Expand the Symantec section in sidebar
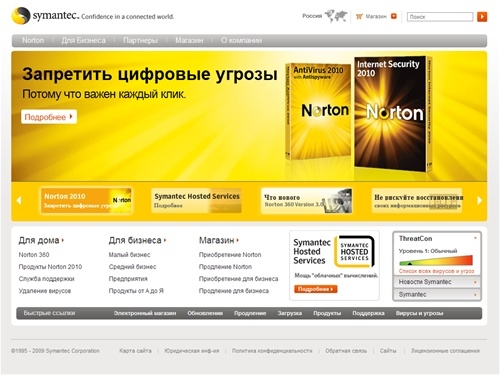Screen dimensions: 500x375 437,295
